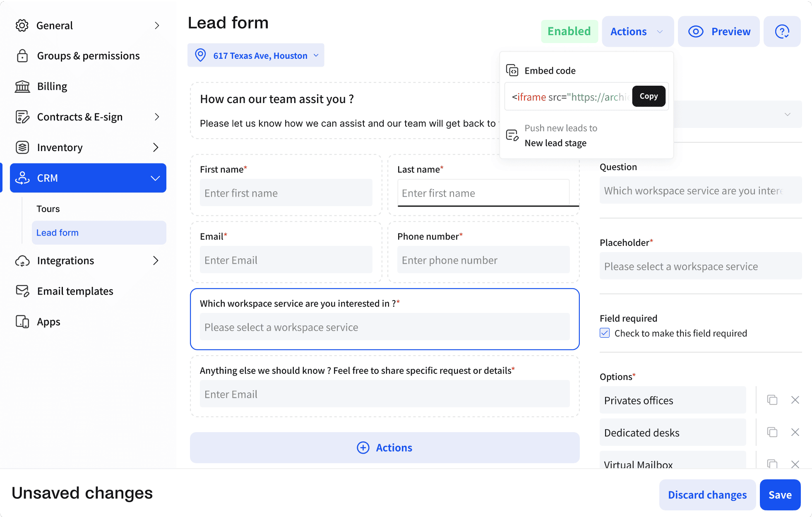The image size is (812, 517).
Task: Open Integrations via cloud sync icon
Action: coord(22,260)
